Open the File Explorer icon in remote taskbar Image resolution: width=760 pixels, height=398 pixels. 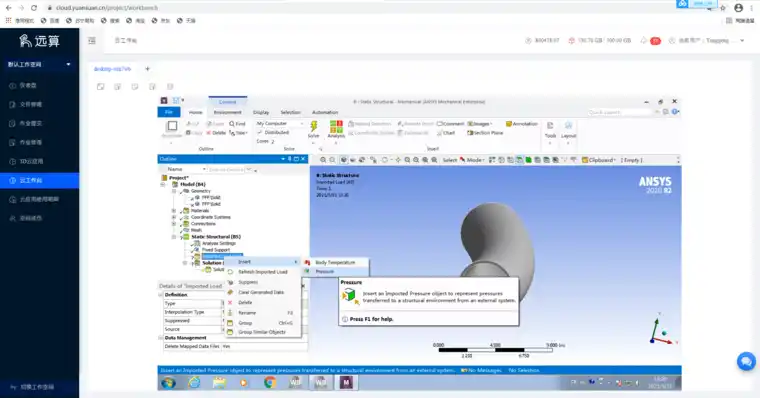(x=219, y=382)
